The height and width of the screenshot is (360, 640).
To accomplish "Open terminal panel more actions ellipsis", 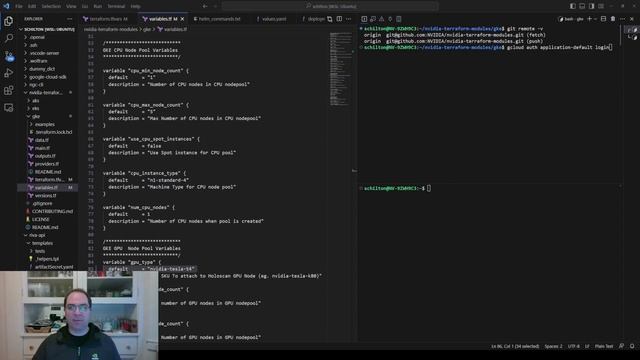I will (x=622, y=19).
